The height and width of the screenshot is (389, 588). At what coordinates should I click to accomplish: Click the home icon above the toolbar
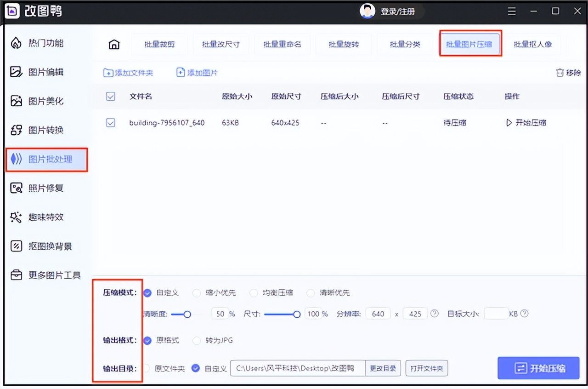[x=113, y=44]
